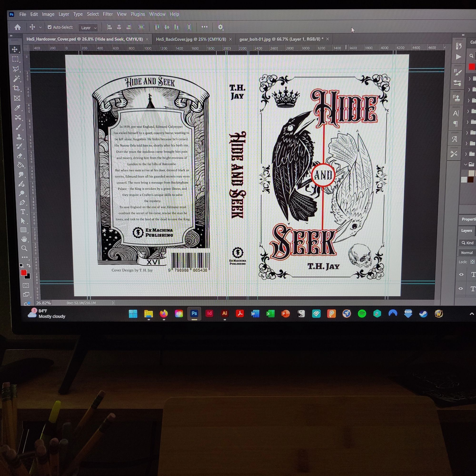Open the Filter menu
Viewport: 476px width, 476px height.
coord(108,14)
